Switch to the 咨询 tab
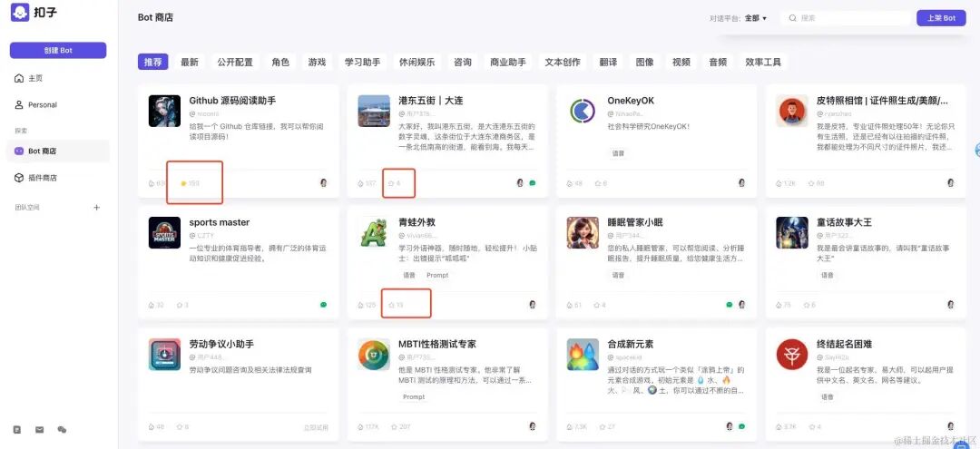The height and width of the screenshot is (449, 980). [463, 62]
